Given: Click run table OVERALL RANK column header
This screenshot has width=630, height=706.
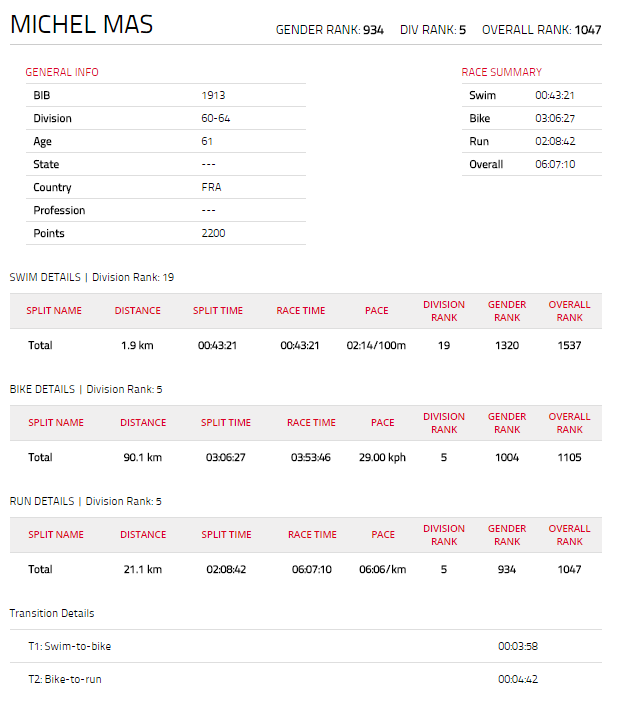Looking at the screenshot, I should coord(570,535).
